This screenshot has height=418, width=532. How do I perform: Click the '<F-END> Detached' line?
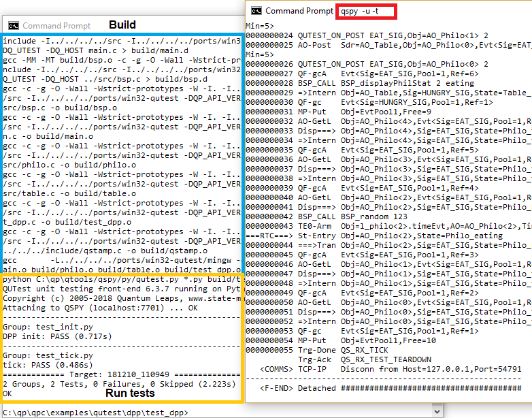click(x=381, y=388)
